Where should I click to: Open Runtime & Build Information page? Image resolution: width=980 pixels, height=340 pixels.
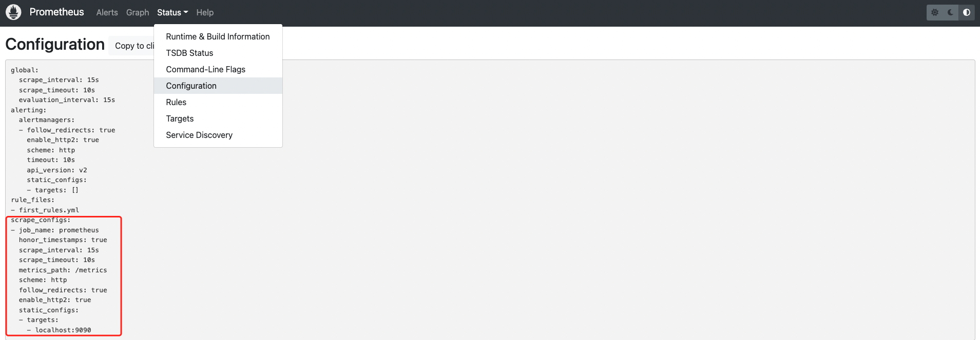click(218, 36)
